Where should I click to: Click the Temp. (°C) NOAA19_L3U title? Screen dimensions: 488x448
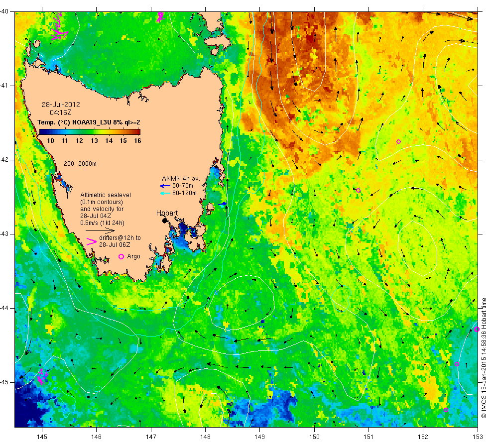point(89,122)
